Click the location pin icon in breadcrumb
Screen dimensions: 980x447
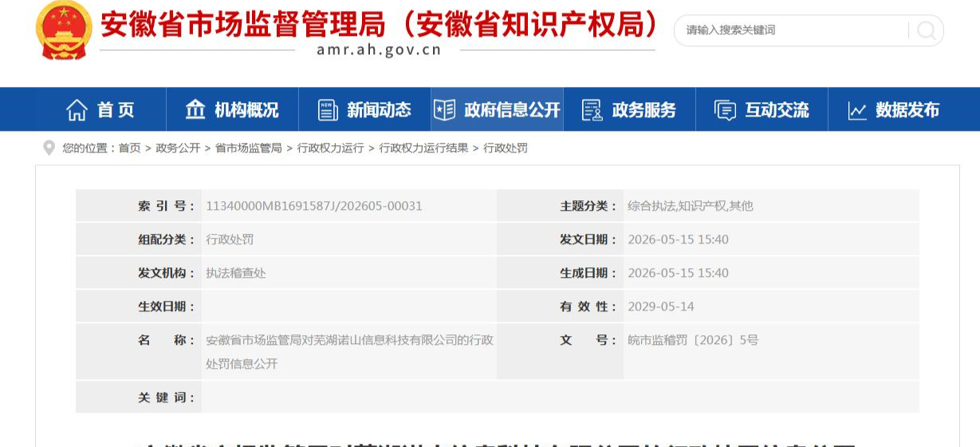[x=49, y=148]
